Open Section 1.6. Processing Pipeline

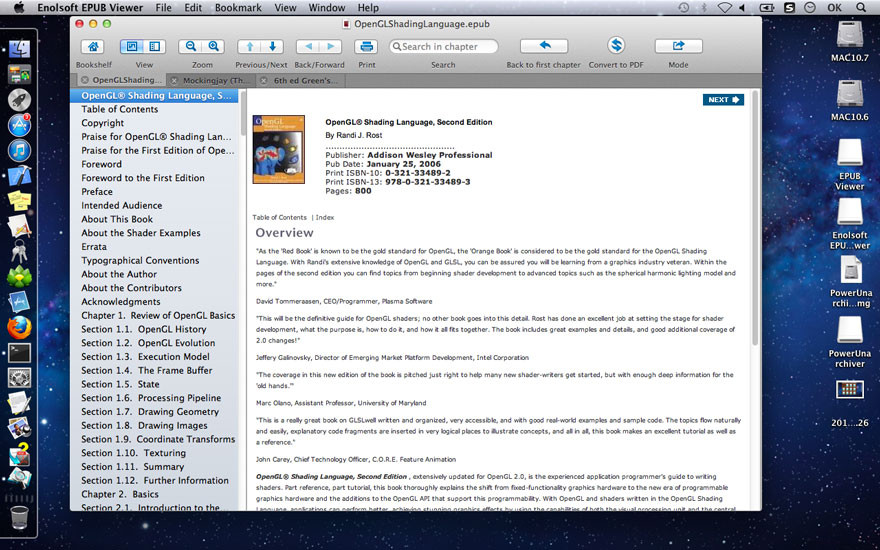pyautogui.click(x=154, y=398)
